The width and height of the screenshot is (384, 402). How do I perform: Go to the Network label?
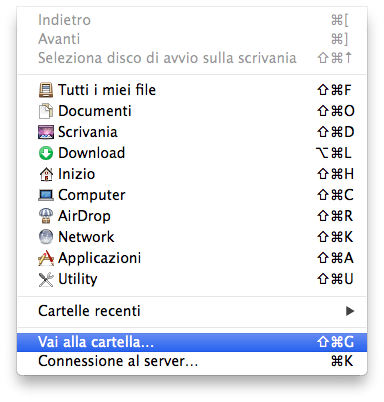(86, 237)
